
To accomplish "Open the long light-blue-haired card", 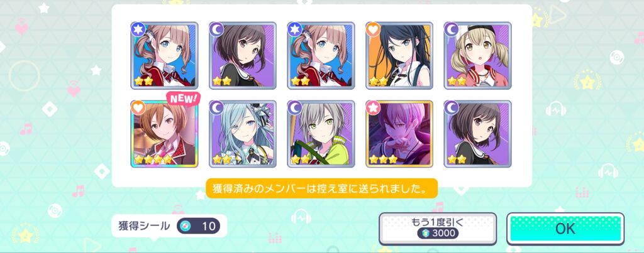I will (243, 134).
